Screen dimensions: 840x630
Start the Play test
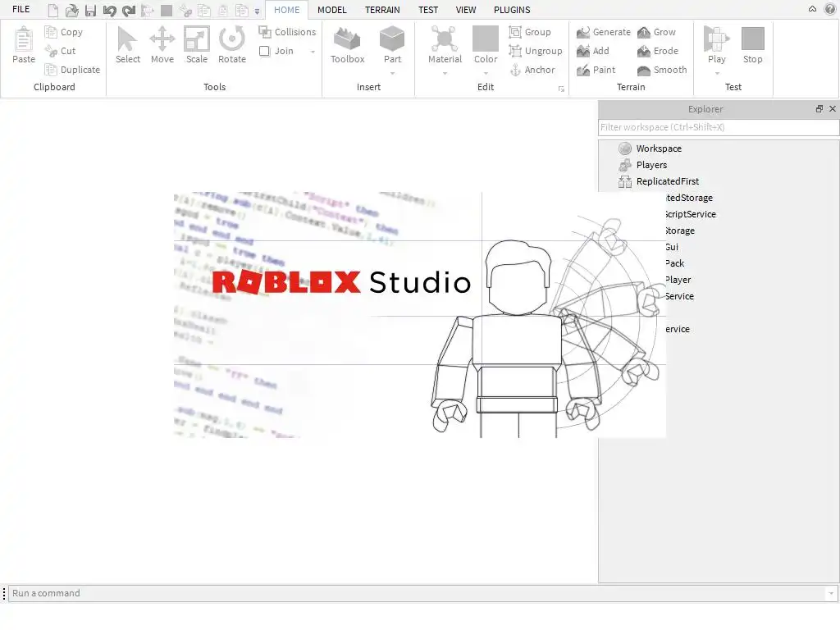[x=717, y=44]
